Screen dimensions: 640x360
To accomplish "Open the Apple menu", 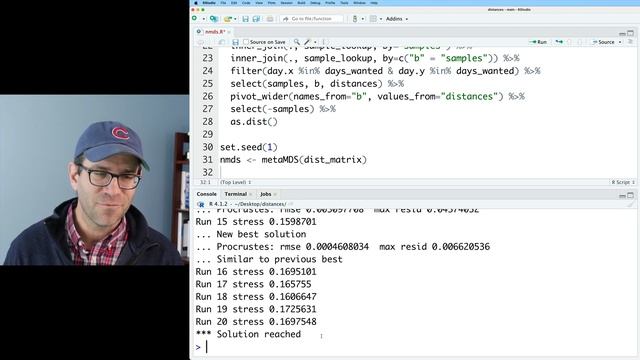I will point(196,3).
